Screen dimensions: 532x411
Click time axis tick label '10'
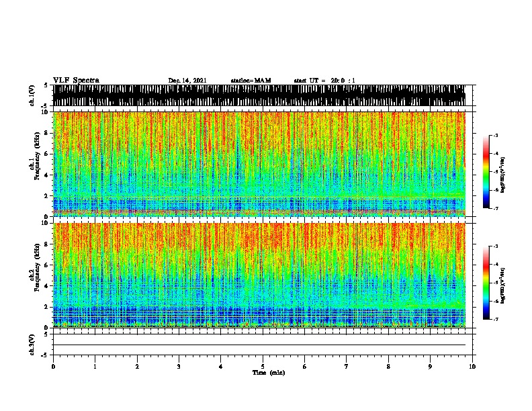(x=472, y=367)
